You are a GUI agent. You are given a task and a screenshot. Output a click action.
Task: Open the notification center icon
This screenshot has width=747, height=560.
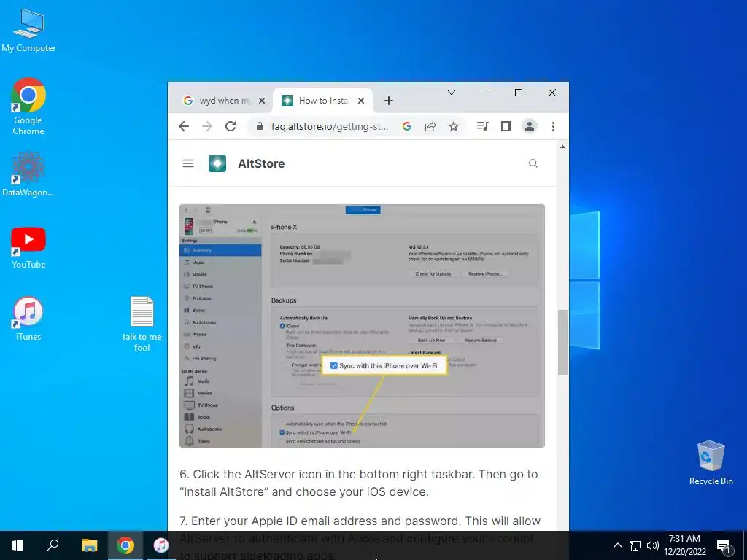pos(724,545)
